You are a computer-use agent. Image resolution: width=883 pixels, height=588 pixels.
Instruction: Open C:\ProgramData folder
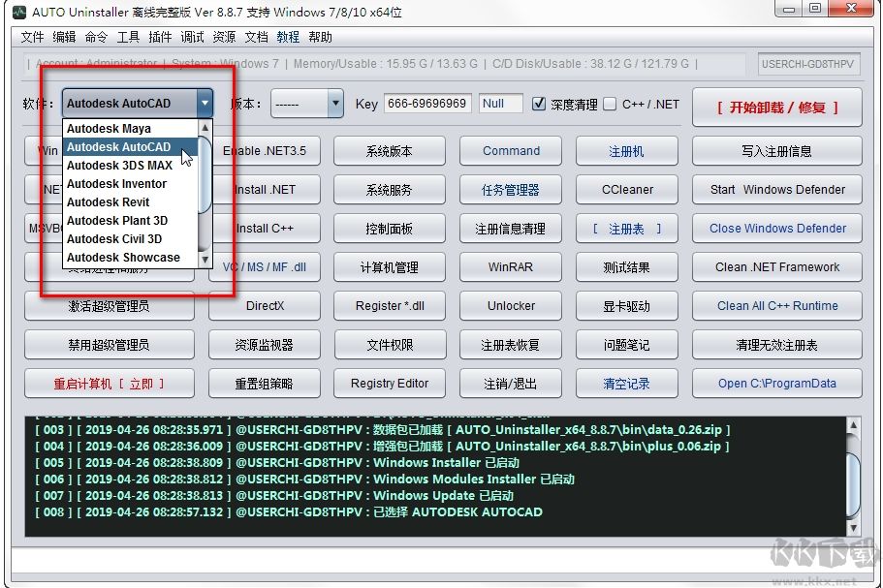click(775, 383)
